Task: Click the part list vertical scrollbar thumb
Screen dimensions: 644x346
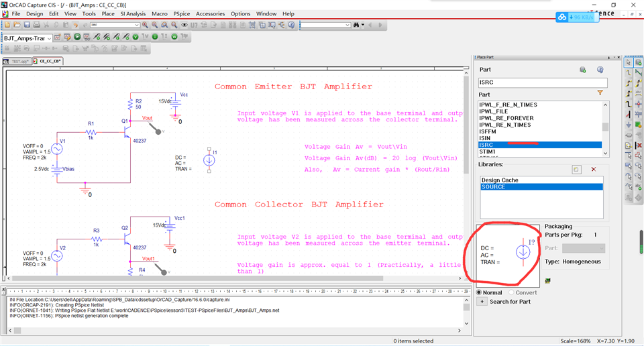Action: (605, 127)
